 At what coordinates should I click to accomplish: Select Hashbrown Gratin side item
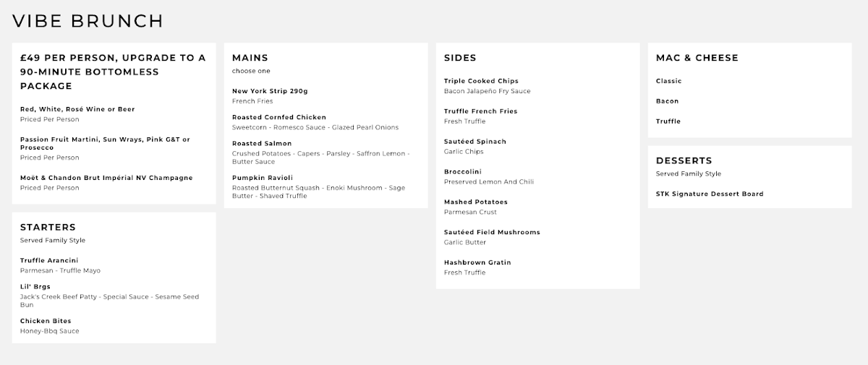click(x=477, y=262)
